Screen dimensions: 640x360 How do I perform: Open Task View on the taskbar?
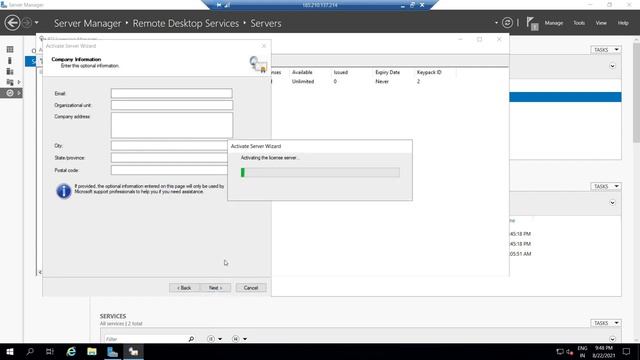pos(50,351)
